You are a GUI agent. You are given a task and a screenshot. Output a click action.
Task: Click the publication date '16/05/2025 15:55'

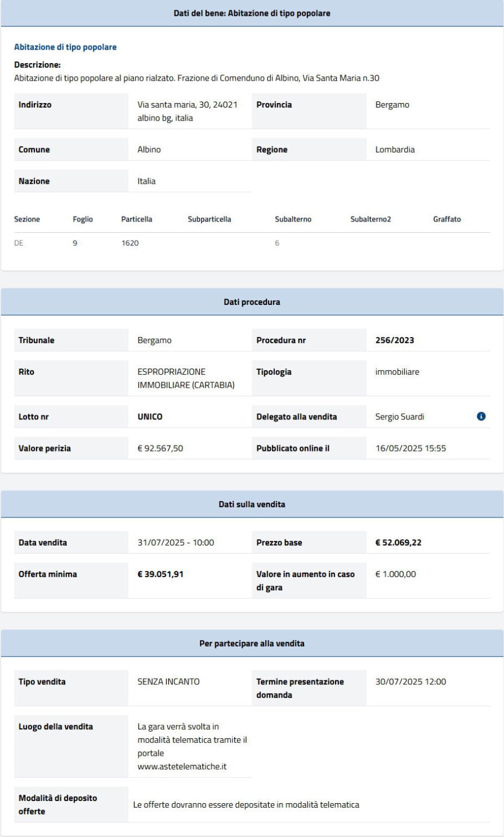tap(411, 449)
